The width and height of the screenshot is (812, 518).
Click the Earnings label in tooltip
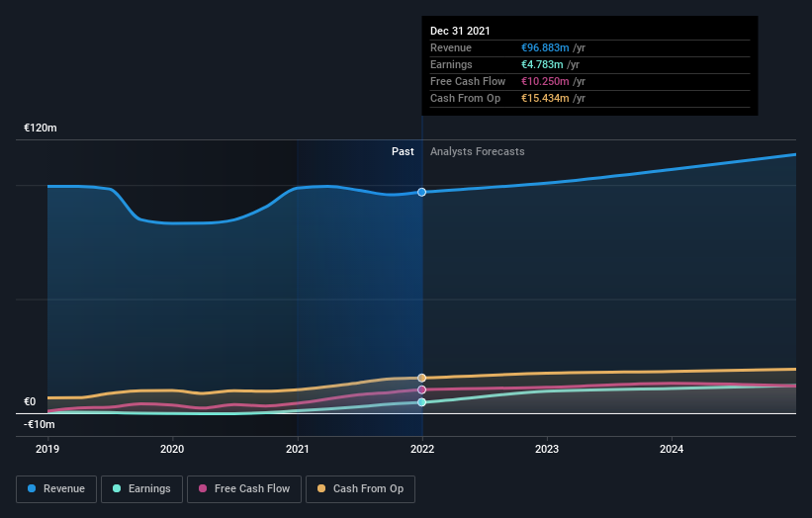point(451,64)
